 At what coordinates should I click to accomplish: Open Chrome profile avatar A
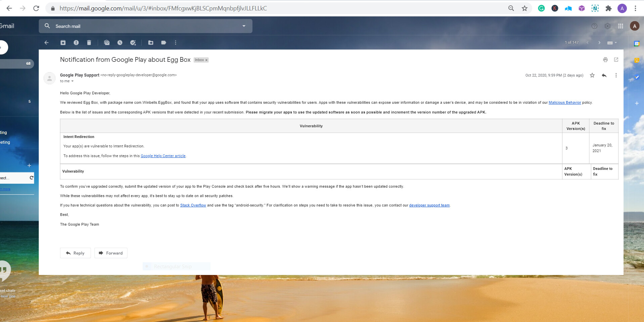tap(622, 8)
